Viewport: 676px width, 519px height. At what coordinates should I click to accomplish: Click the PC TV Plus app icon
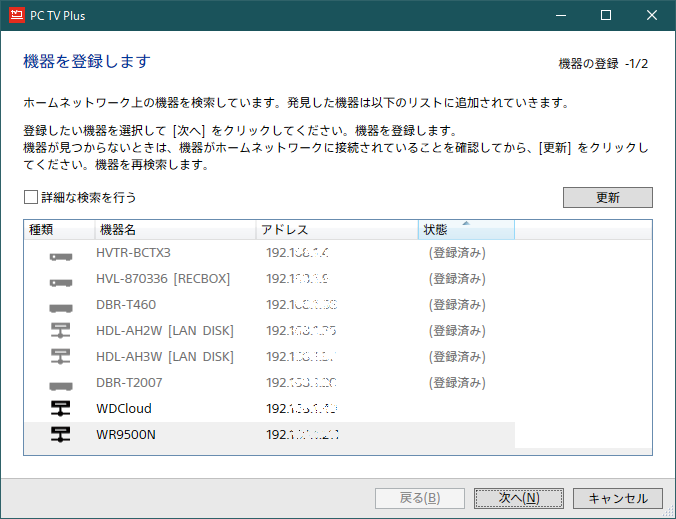click(x=16, y=15)
